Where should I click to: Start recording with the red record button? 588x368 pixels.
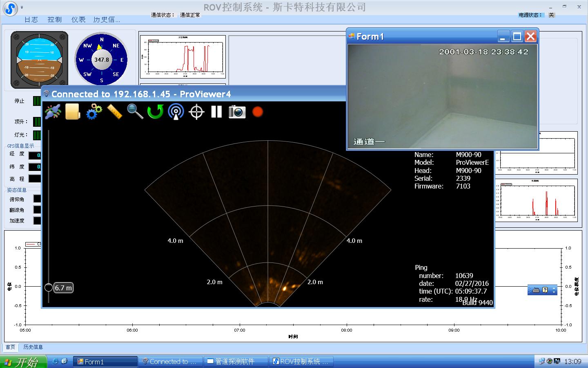258,112
